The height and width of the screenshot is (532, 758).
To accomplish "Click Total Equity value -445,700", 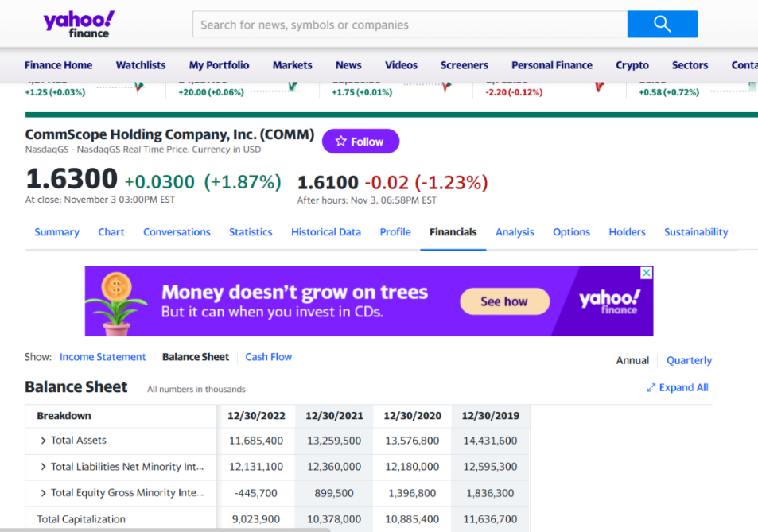I will (256, 493).
